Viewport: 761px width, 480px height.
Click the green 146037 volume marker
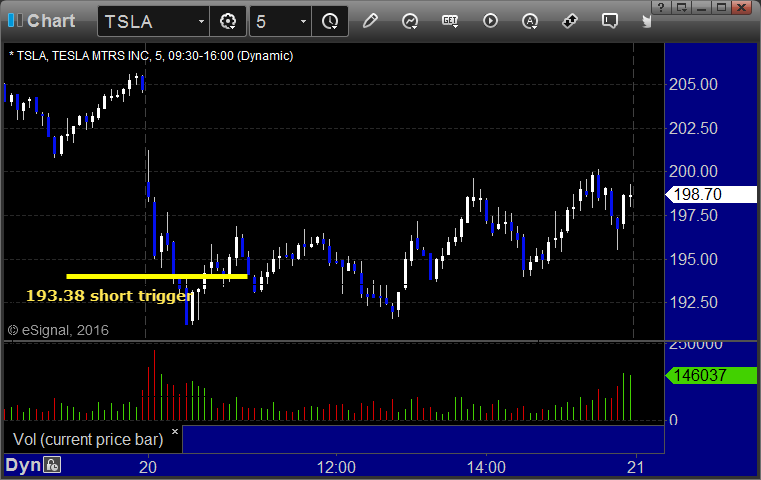pos(711,375)
